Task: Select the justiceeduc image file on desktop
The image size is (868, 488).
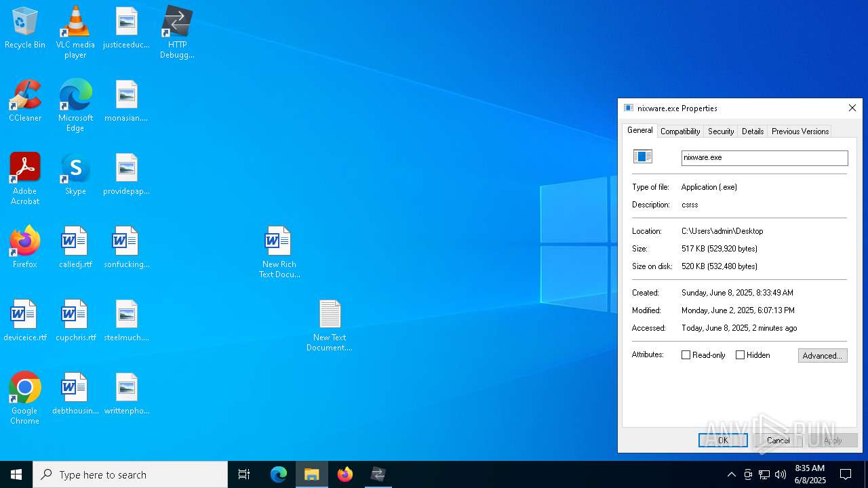Action: (126, 28)
